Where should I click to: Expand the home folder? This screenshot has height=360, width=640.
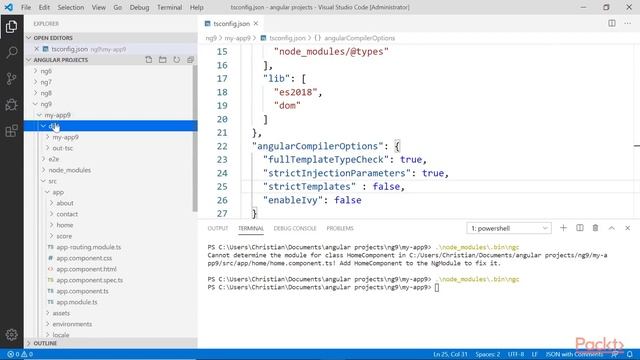[64, 225]
